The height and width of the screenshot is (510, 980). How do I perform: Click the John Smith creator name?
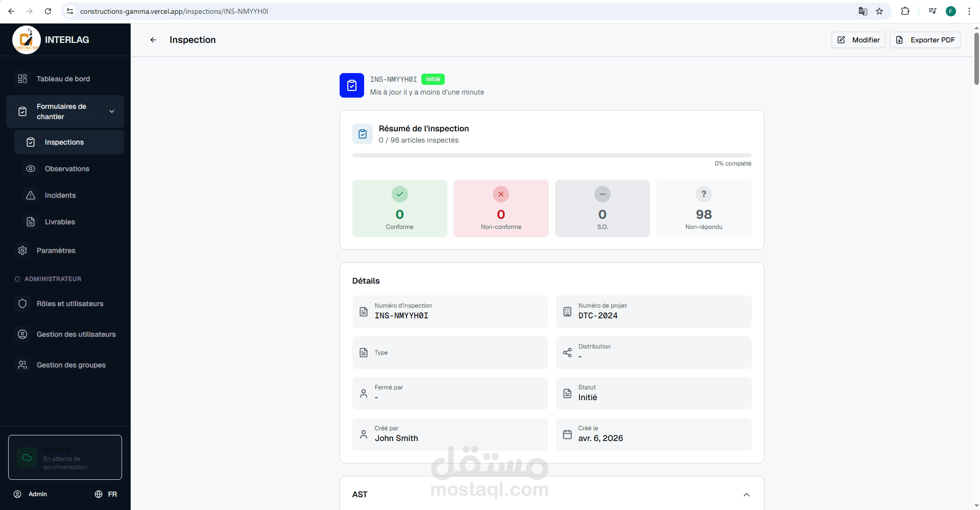coord(396,438)
